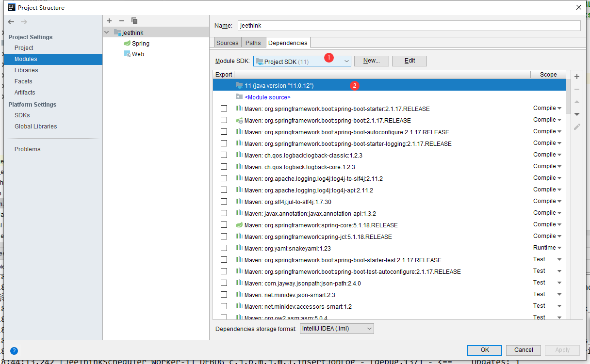Open the Project settings page
590x364 pixels.
click(24, 48)
